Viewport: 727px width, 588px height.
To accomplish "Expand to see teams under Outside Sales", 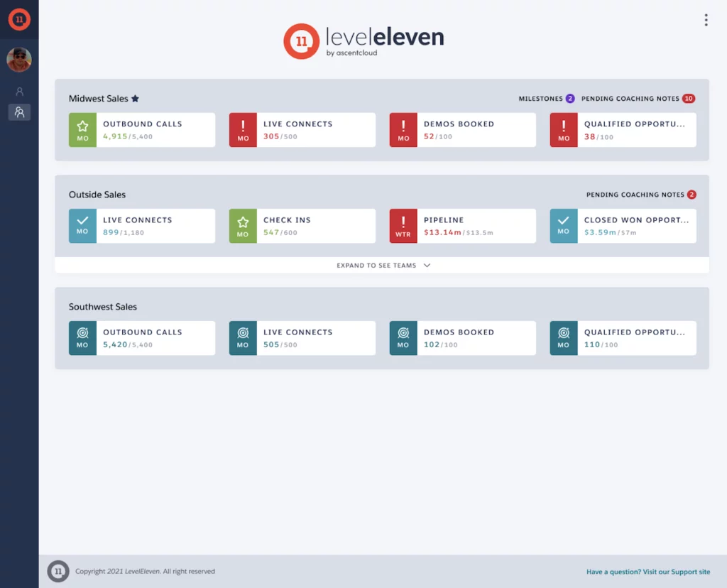I will pos(382,265).
